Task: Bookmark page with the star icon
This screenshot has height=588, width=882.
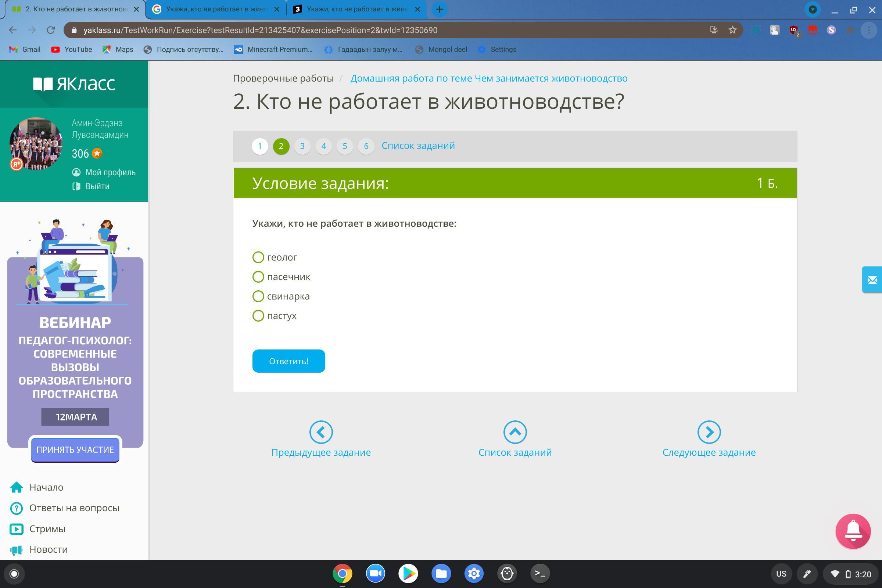Action: coord(732,30)
